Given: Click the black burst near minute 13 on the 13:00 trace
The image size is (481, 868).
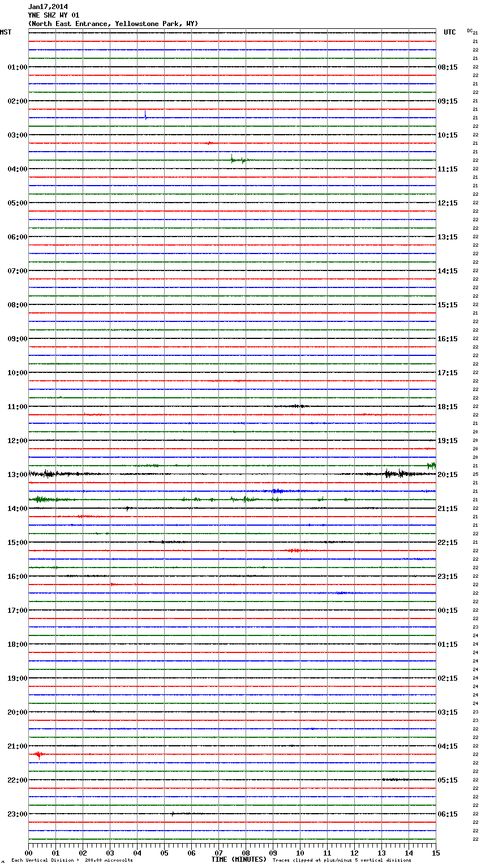Looking at the screenshot, I should tap(400, 474).
